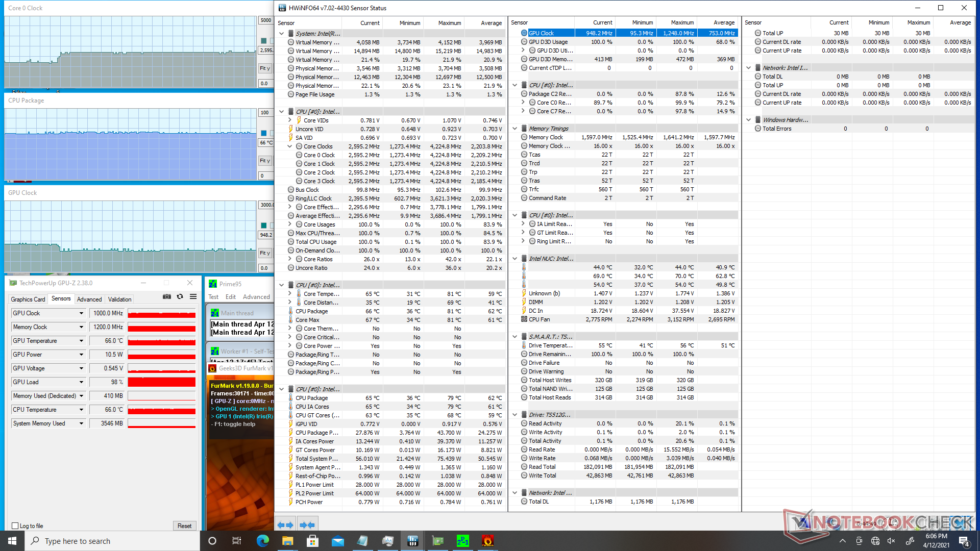Select the PL1 Power Limit row

pos(391,485)
